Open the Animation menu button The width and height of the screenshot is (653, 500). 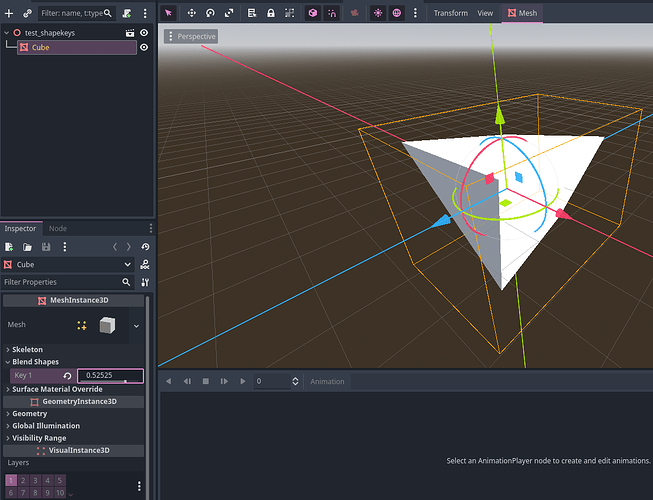(327, 381)
